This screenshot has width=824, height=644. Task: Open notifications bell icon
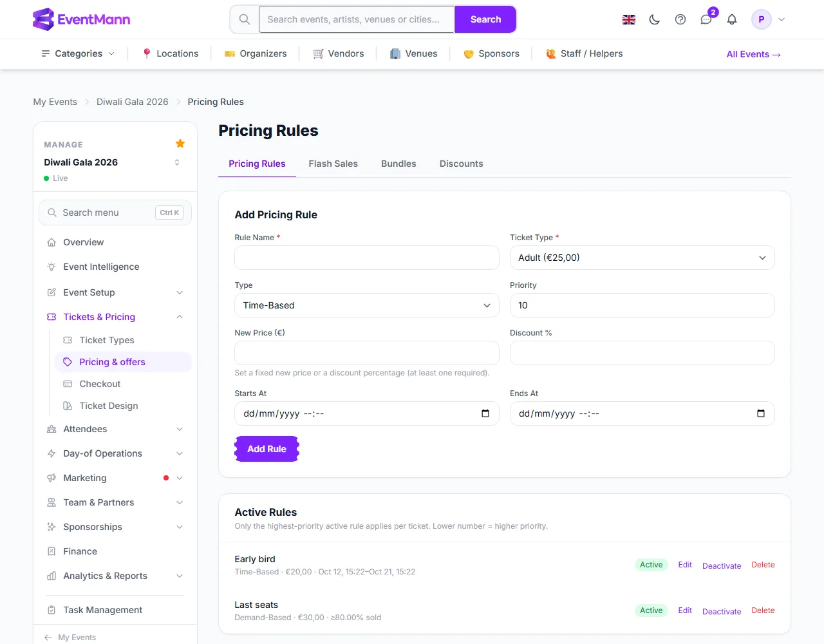point(732,19)
